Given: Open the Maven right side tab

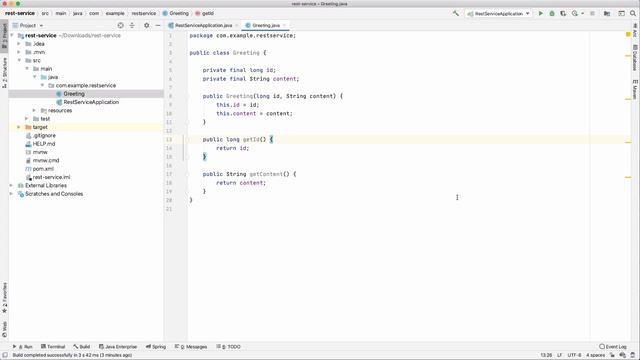Looking at the screenshot, I should pos(635,89).
